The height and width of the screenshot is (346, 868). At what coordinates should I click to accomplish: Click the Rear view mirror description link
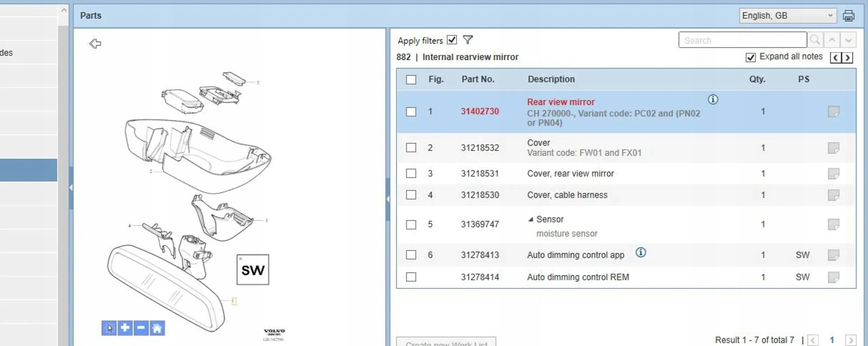pos(561,102)
